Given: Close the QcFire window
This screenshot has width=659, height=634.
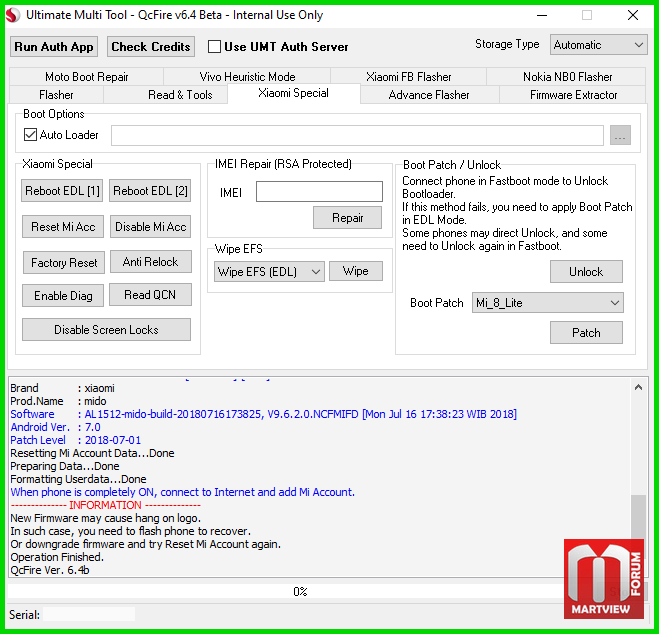Looking at the screenshot, I should pos(633,16).
